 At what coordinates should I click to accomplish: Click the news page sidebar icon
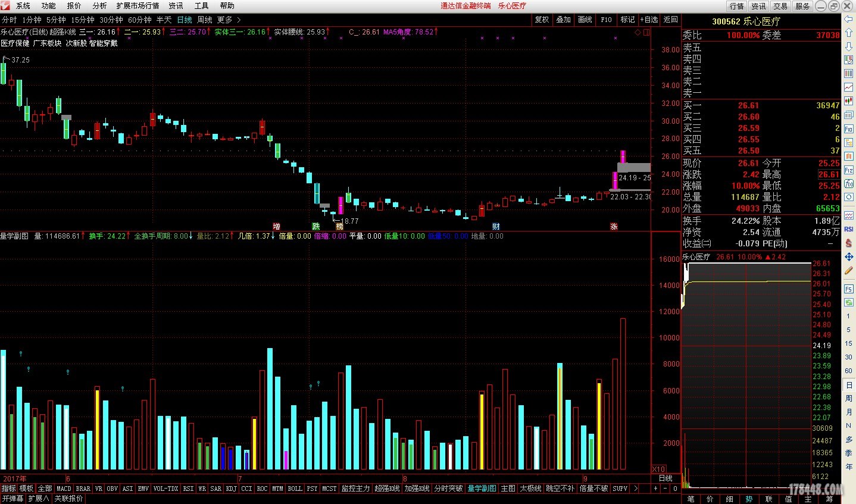click(x=848, y=115)
